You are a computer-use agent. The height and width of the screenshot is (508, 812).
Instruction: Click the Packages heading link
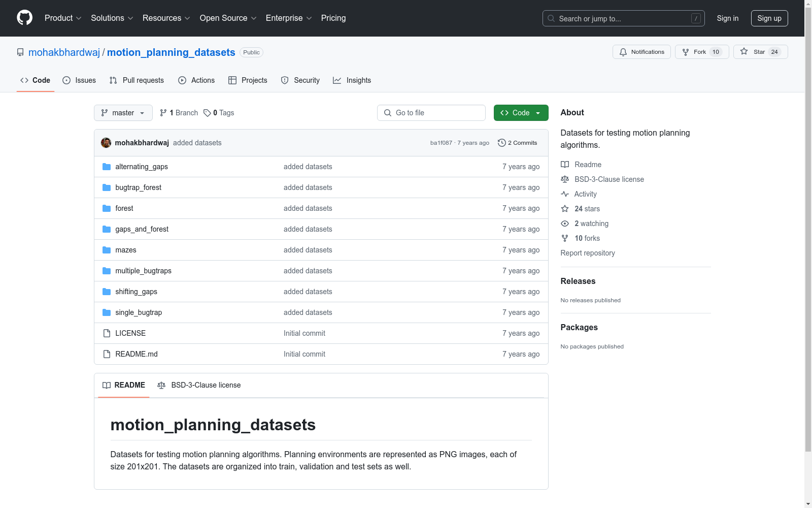(x=579, y=327)
